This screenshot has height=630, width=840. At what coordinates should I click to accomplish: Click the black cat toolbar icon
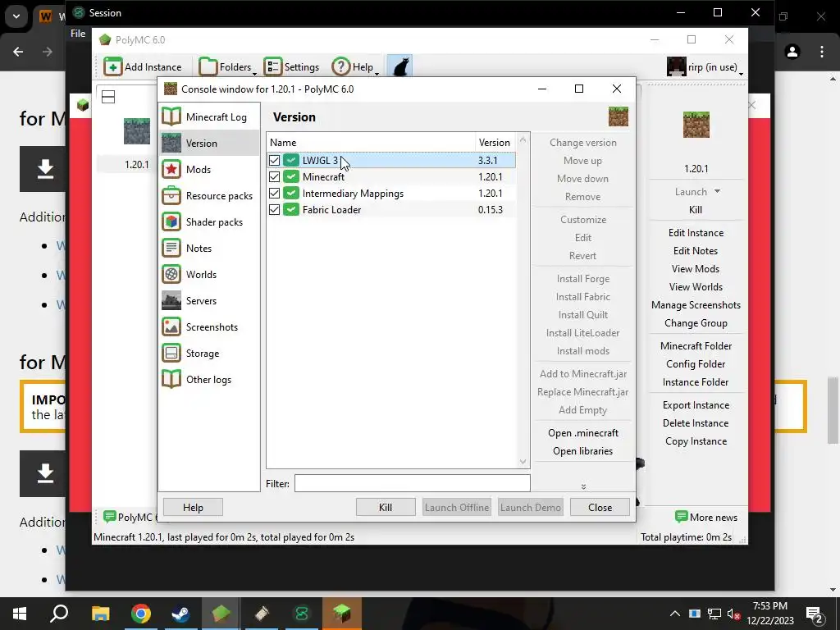(399, 67)
